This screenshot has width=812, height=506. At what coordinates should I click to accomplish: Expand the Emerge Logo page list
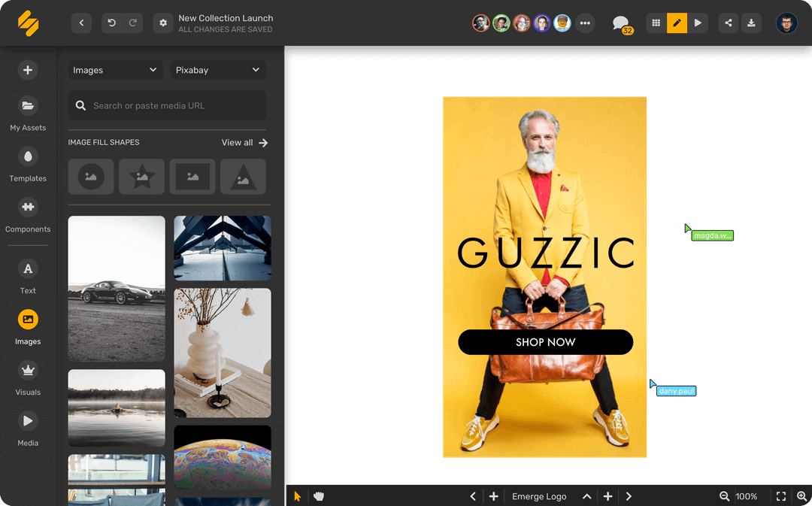[x=586, y=496]
